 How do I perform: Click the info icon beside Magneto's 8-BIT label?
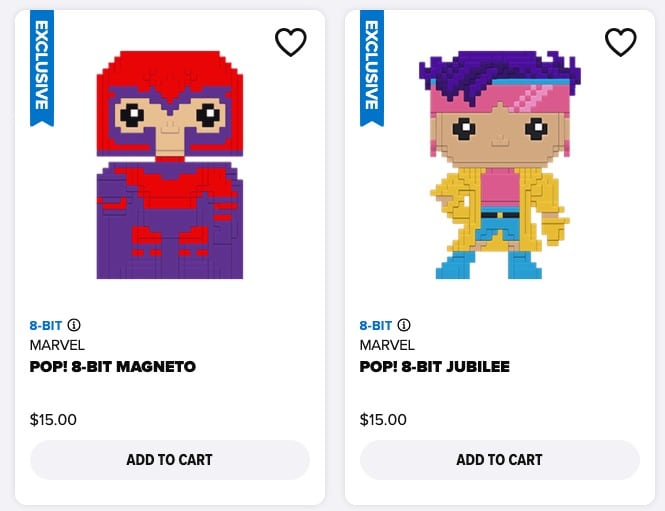coord(74,325)
